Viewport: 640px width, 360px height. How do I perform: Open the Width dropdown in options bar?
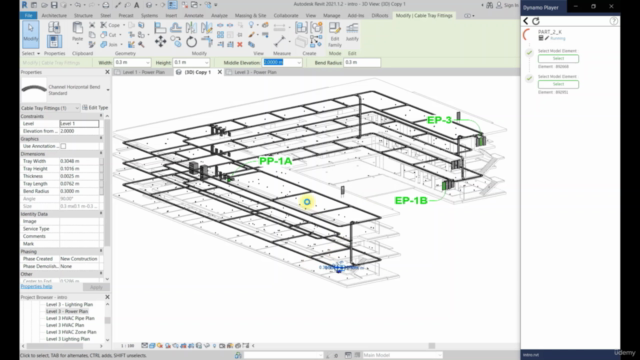[147, 62]
